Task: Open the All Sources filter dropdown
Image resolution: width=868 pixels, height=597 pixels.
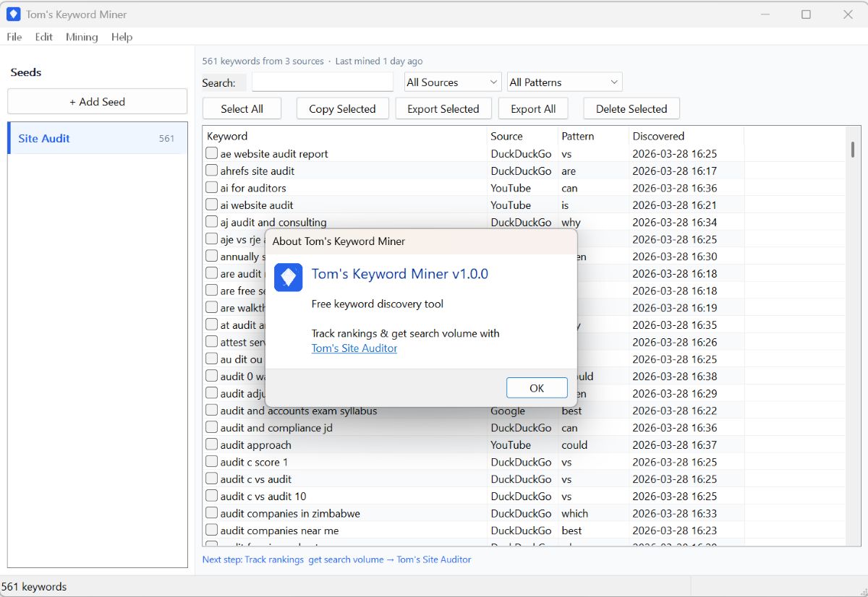Action: coord(451,82)
